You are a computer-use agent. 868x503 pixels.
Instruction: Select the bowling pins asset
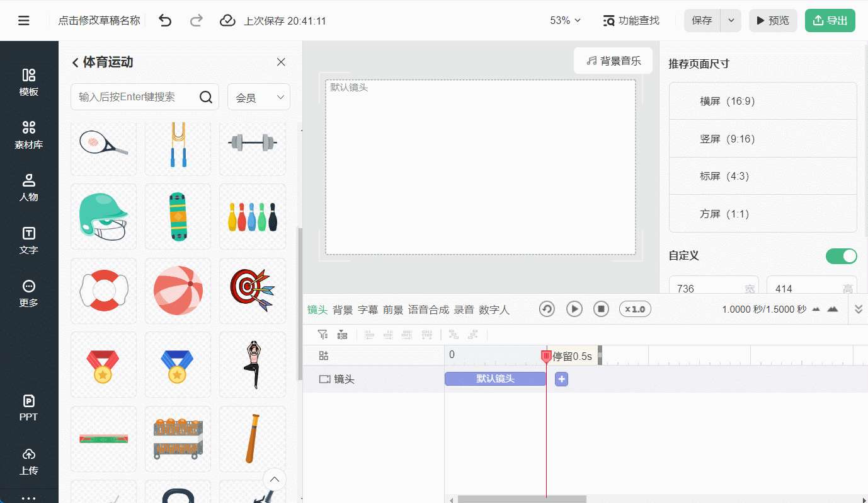pyautogui.click(x=253, y=217)
